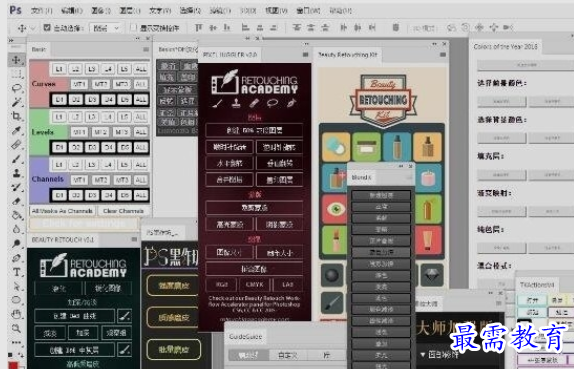Select the Brush tool in the toolbox
Viewport: 574px width, 369px height.
16,159
